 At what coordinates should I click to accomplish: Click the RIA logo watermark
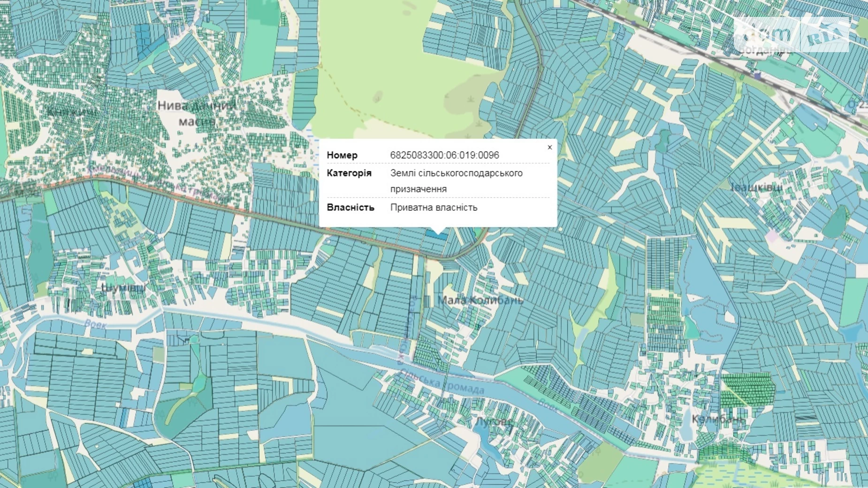click(x=825, y=35)
